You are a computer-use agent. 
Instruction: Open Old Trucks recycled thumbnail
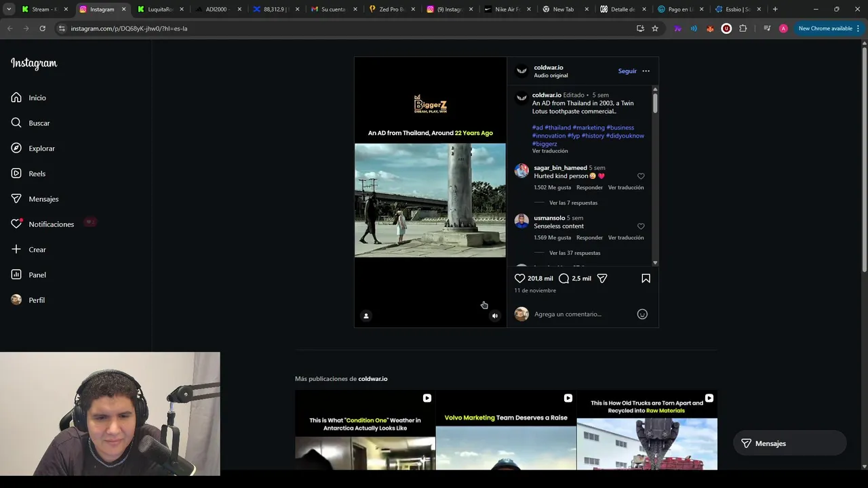[647, 430]
